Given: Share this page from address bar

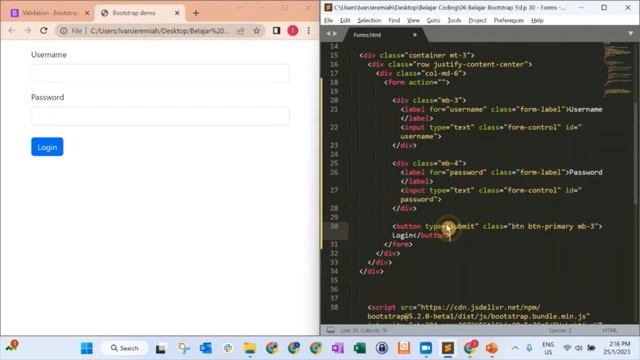Looking at the screenshot, I should [x=241, y=31].
